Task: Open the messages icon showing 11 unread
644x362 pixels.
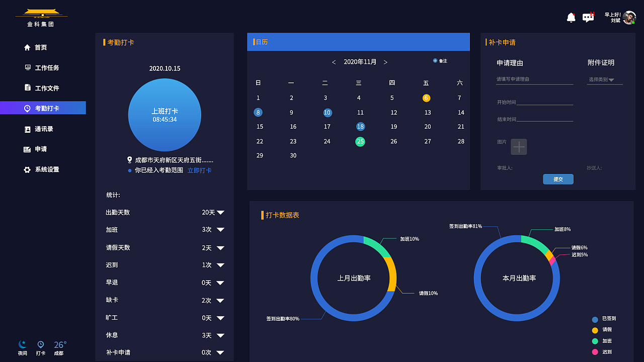Action: [x=588, y=17]
